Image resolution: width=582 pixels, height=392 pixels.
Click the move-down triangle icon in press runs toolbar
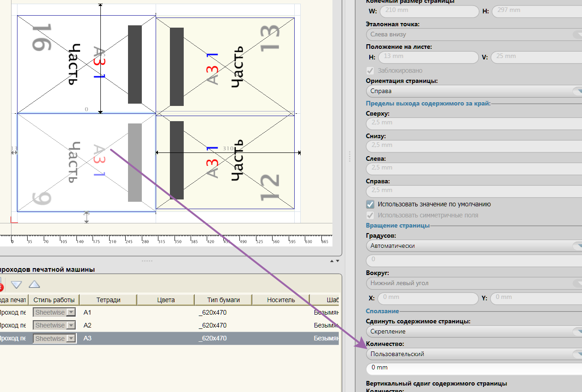coord(17,285)
